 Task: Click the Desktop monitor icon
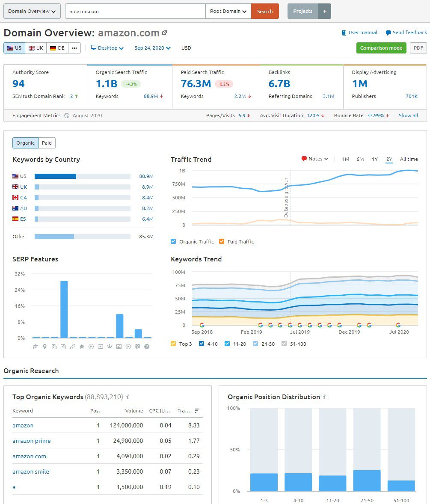click(94, 48)
